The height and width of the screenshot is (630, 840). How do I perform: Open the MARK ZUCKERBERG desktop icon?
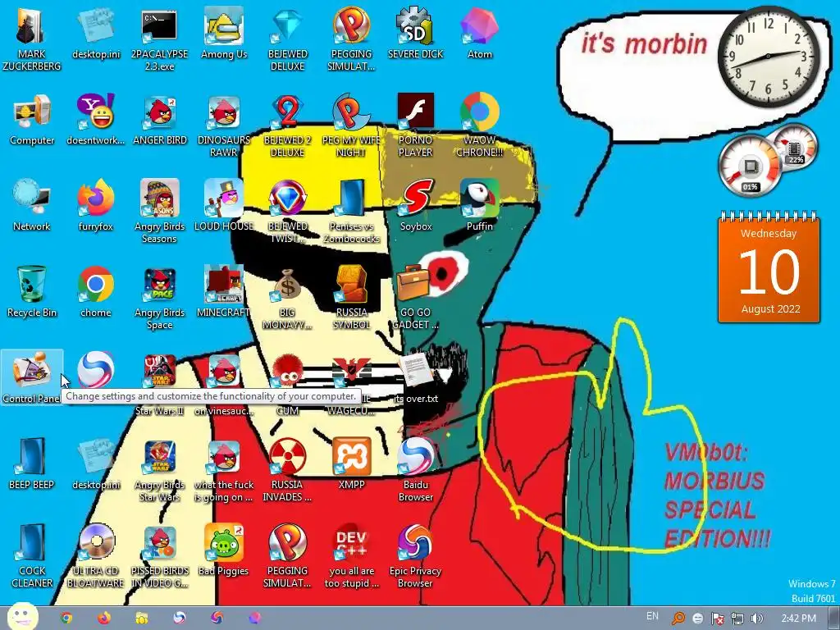[x=32, y=39]
